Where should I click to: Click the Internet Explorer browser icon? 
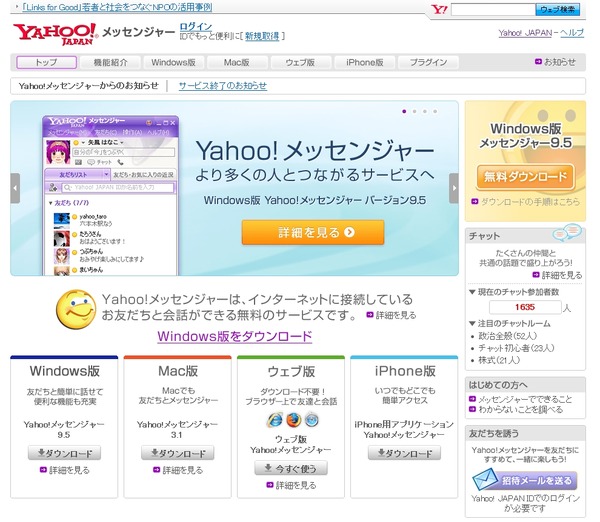pyautogui.click(x=274, y=420)
